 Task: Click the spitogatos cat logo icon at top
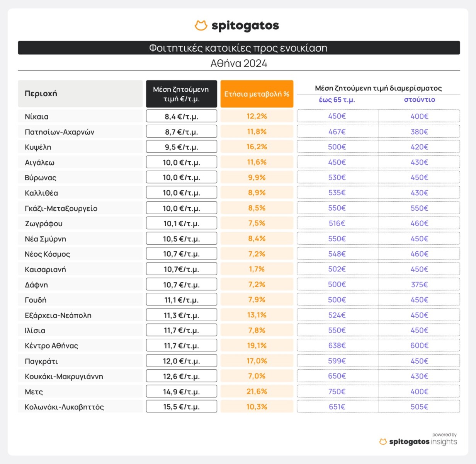pos(201,26)
